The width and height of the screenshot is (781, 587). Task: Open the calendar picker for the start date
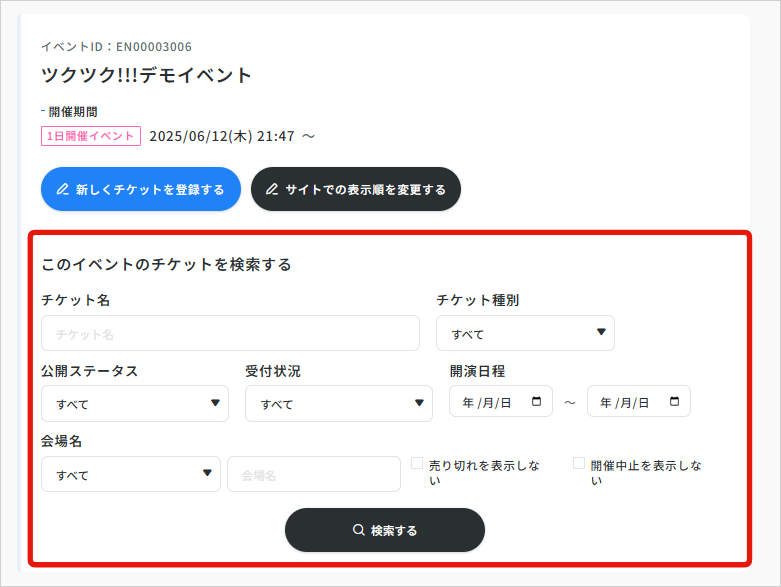coord(537,402)
